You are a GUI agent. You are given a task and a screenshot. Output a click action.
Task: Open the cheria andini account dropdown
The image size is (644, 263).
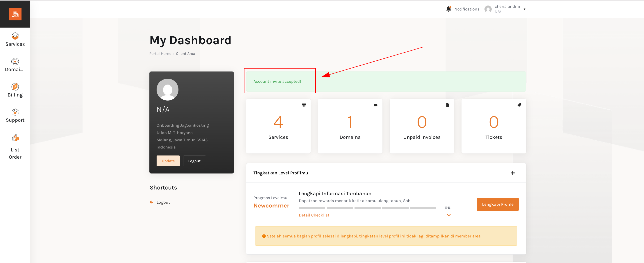click(x=524, y=9)
